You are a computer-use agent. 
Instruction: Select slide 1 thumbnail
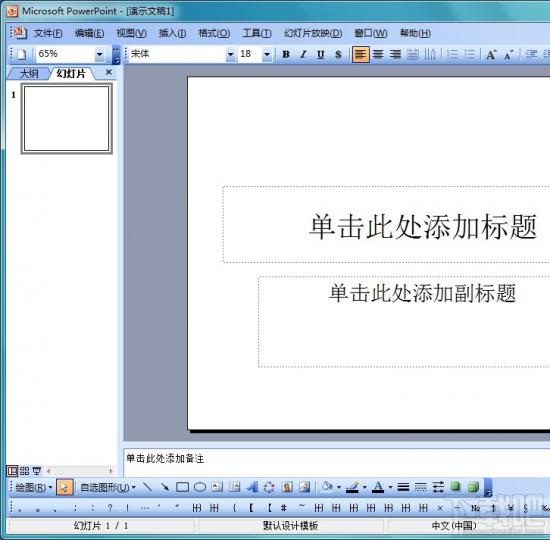[67, 119]
